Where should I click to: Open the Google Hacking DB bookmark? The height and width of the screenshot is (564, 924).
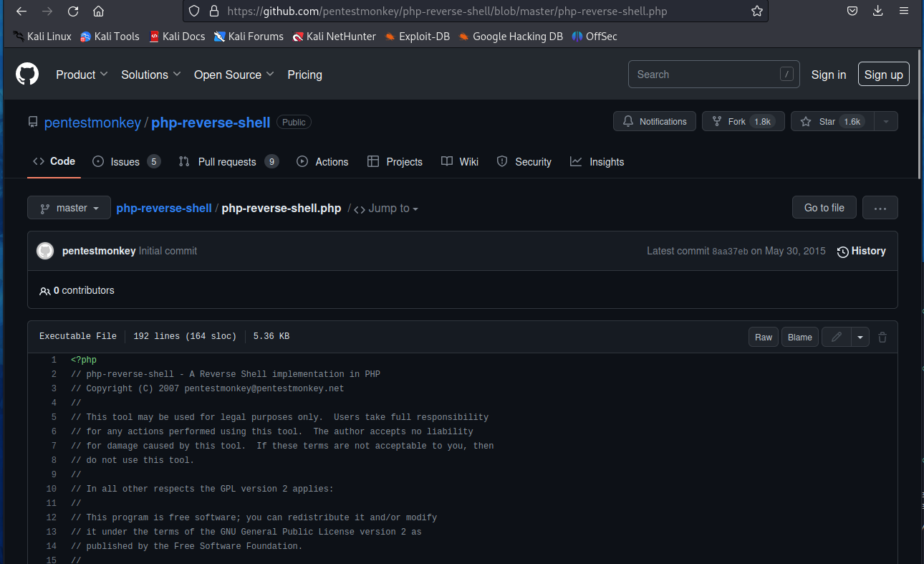click(x=511, y=37)
